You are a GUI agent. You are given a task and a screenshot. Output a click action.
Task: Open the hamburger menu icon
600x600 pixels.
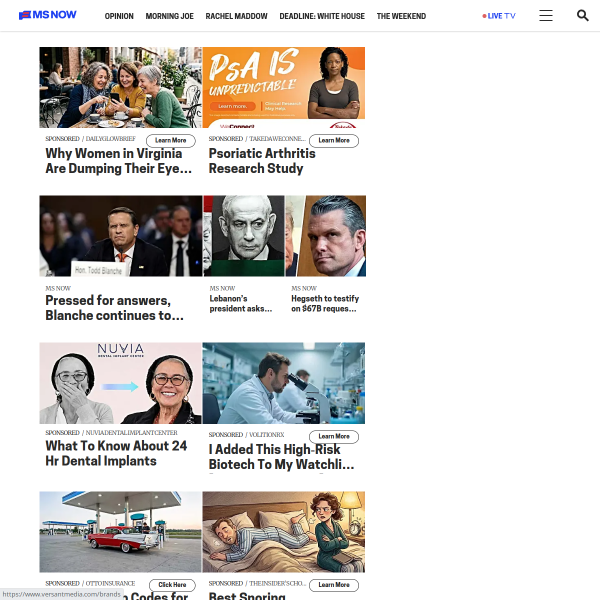(x=546, y=16)
